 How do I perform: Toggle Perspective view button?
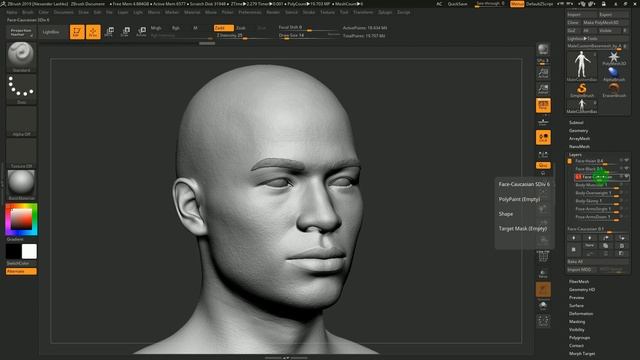point(543,105)
